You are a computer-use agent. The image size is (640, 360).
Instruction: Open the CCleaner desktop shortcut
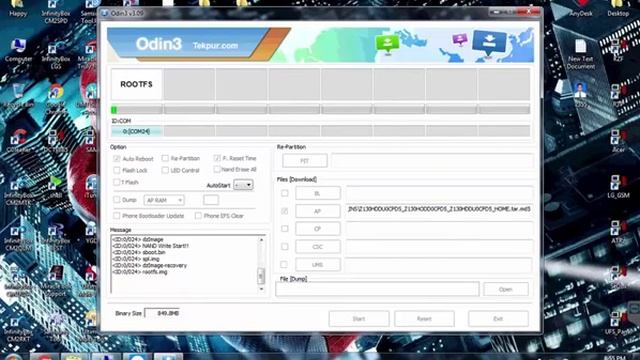click(x=18, y=142)
